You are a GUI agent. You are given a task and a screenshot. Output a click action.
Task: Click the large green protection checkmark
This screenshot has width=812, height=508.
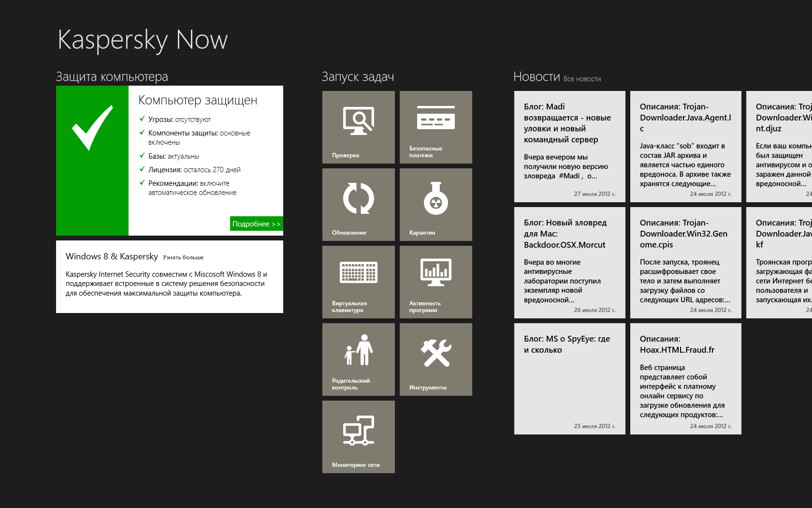pos(92,161)
